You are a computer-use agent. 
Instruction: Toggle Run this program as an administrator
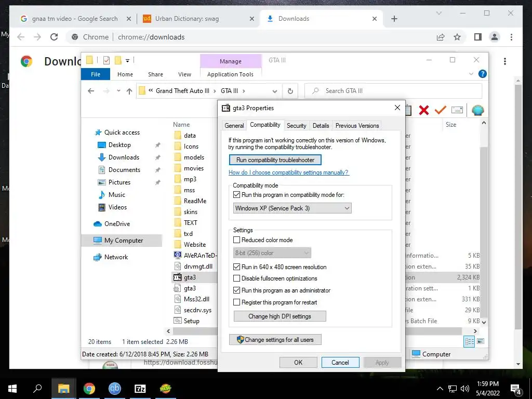(237, 290)
